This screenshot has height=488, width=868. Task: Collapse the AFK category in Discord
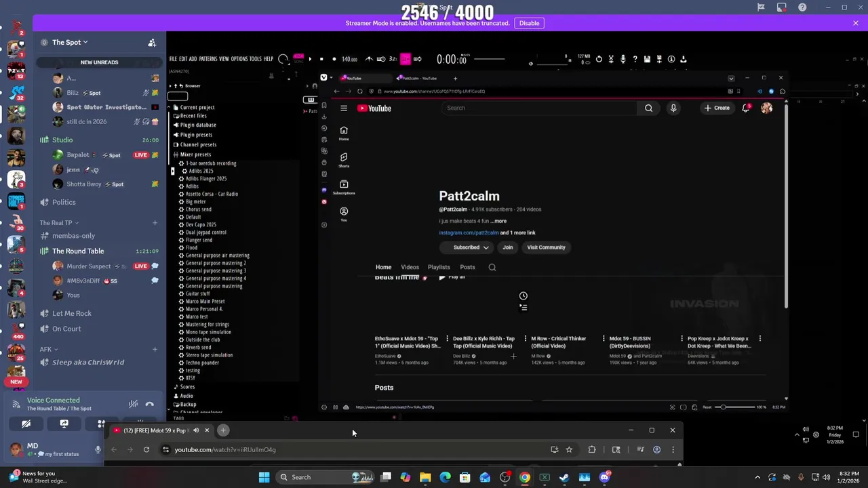(48, 350)
